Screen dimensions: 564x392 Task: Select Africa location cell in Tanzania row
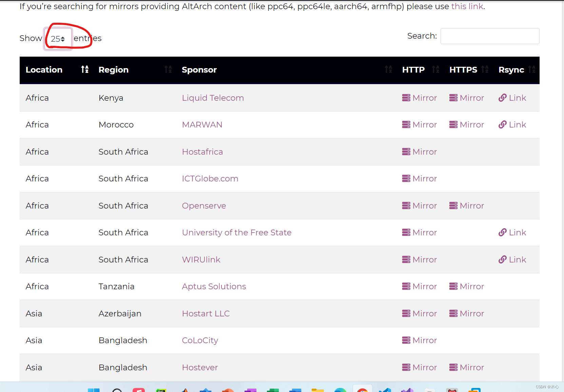tap(37, 287)
